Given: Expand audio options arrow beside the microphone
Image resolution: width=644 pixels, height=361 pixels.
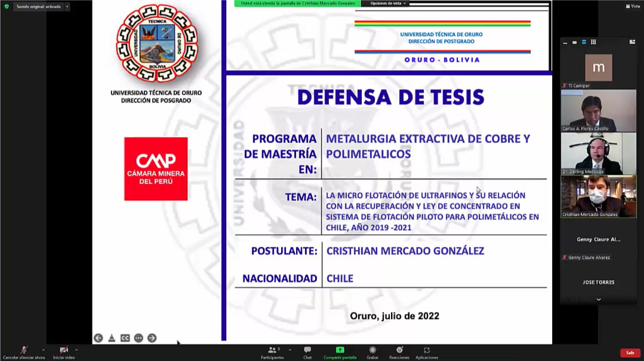Looking at the screenshot, I should (43, 350).
